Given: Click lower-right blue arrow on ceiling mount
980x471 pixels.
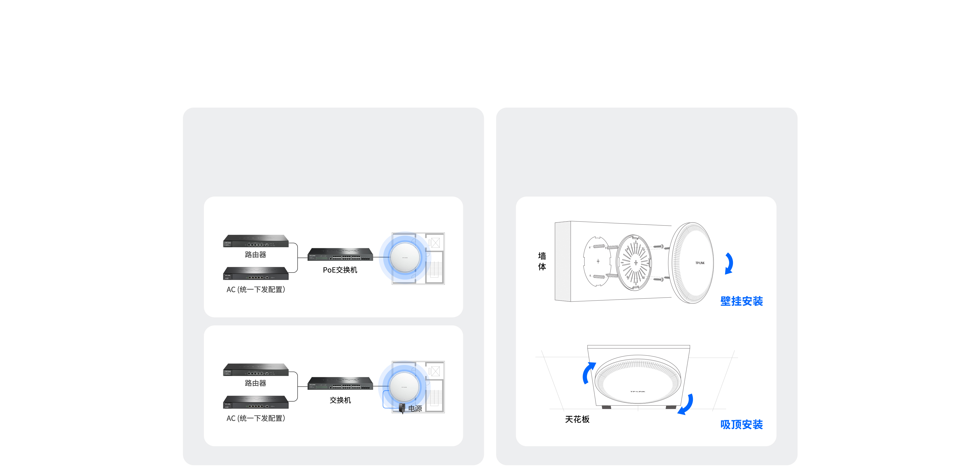Looking at the screenshot, I should [x=685, y=404].
